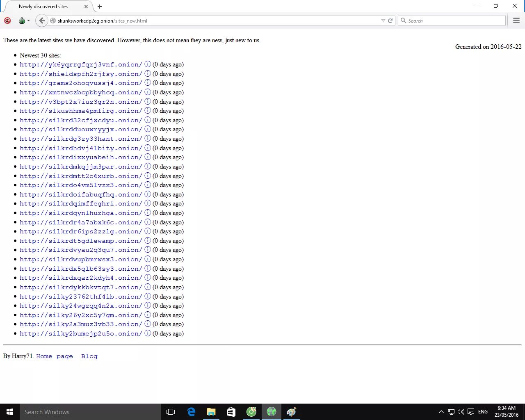Open the Firefox hamburger menu
The width and height of the screenshot is (525, 420).
(516, 21)
